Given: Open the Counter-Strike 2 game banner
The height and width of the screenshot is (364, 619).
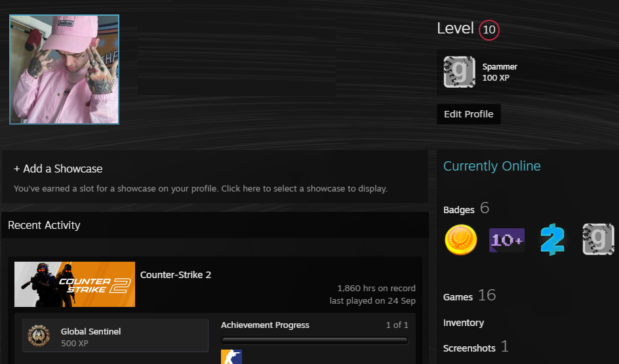Looking at the screenshot, I should coord(75,284).
